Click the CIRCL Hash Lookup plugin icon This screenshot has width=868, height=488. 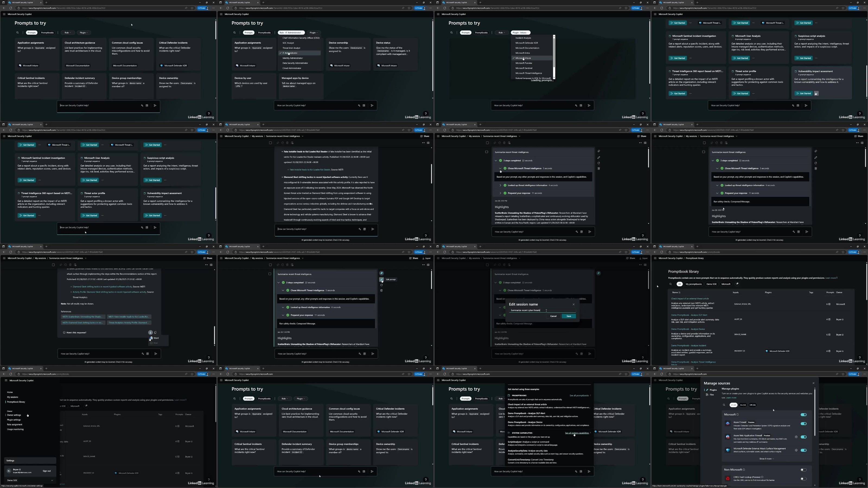click(728, 478)
